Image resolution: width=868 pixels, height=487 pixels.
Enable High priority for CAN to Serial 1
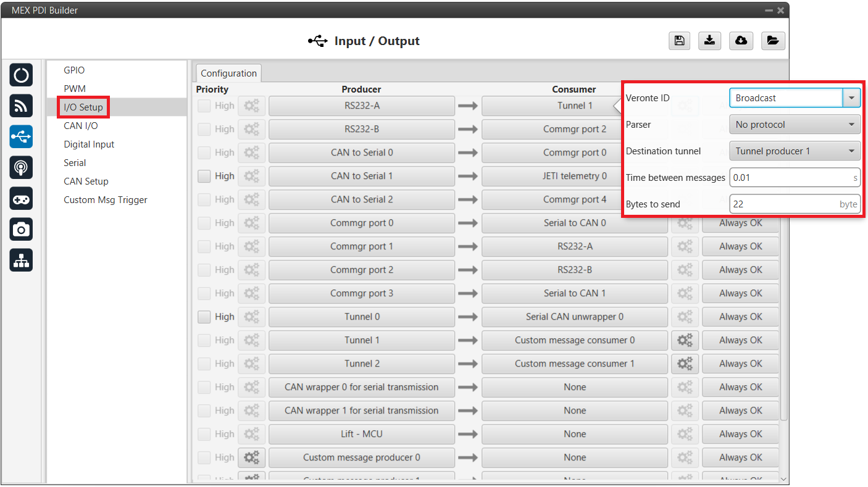[x=204, y=176]
